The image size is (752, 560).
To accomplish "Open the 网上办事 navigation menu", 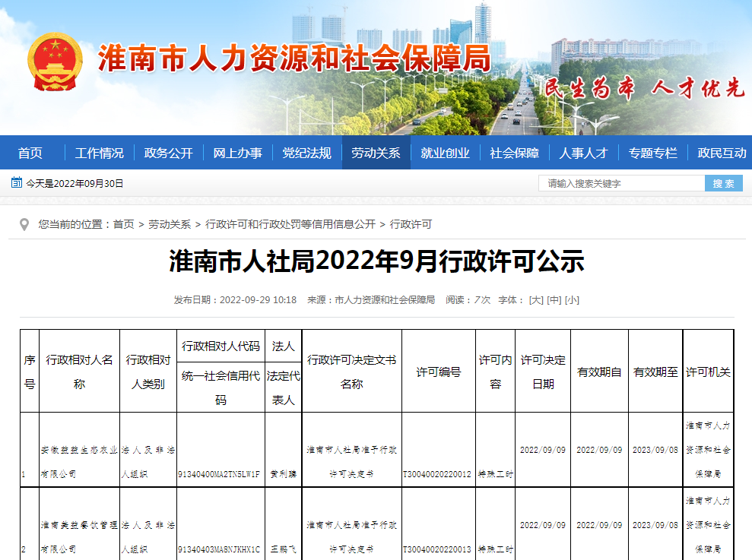I will (238, 151).
